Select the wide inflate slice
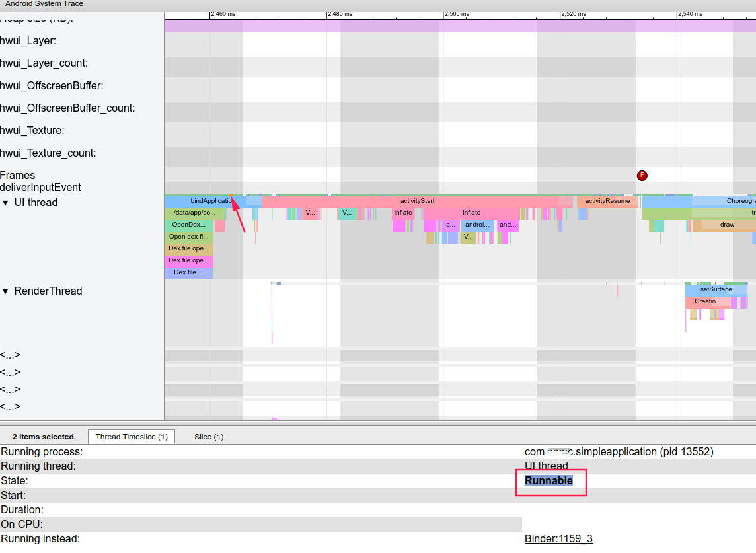This screenshot has width=756, height=553. 471,213
